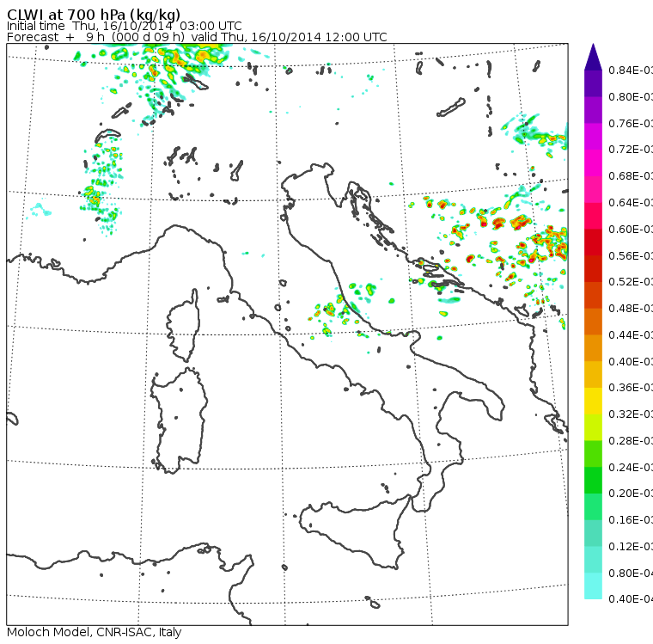653x644 pixels.
Task: Select the lime swatch between 0.24E-03 and 0.28E-03
Action: click(593, 453)
